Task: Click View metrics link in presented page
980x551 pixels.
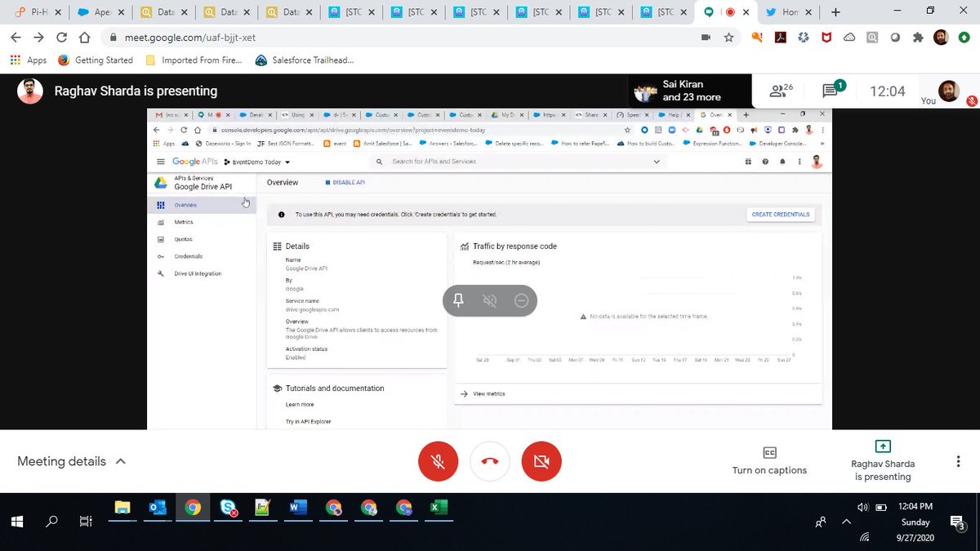Action: click(x=488, y=393)
